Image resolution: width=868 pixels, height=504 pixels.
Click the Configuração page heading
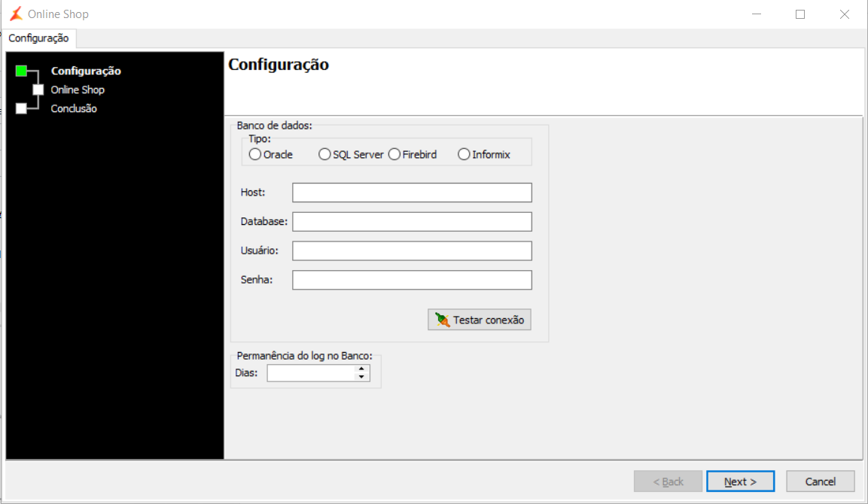pyautogui.click(x=279, y=65)
